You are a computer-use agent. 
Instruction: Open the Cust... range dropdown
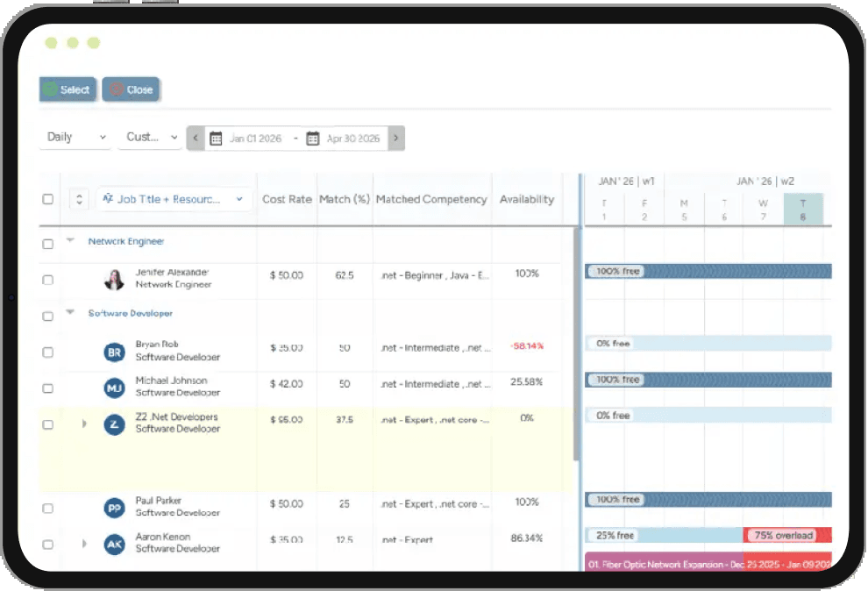point(151,138)
